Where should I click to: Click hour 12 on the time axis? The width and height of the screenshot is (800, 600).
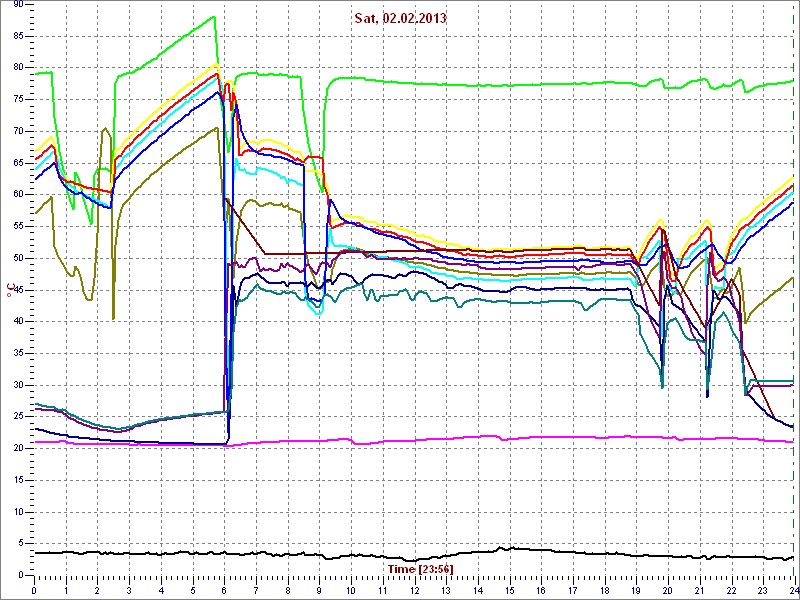pos(414,589)
